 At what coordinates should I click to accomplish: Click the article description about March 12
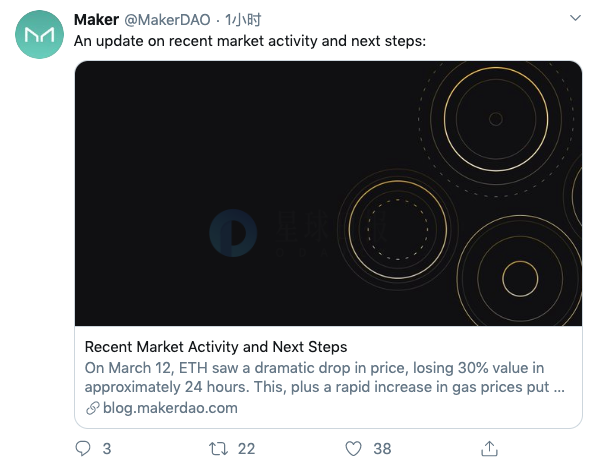324,377
